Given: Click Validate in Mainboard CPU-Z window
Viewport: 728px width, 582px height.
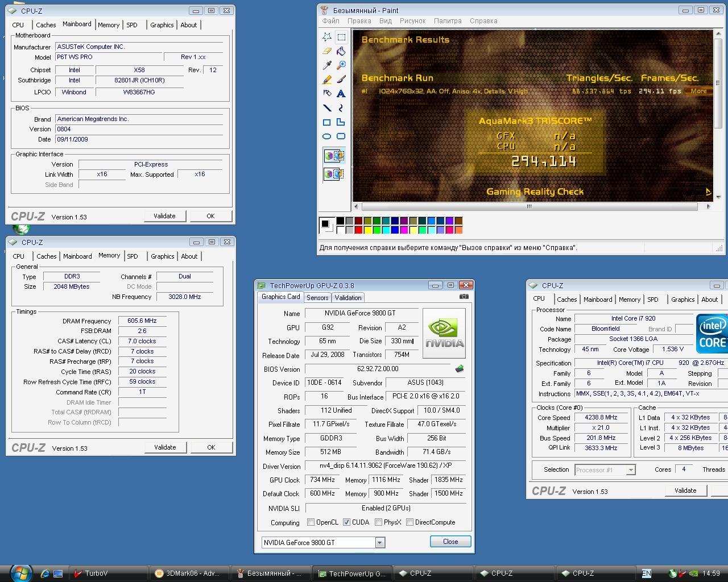Looking at the screenshot, I should (164, 216).
